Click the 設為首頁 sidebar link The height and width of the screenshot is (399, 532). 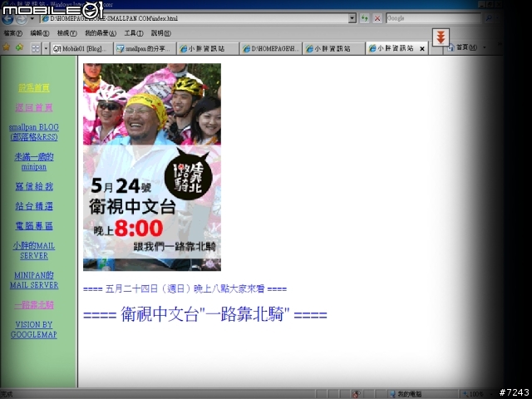34,88
